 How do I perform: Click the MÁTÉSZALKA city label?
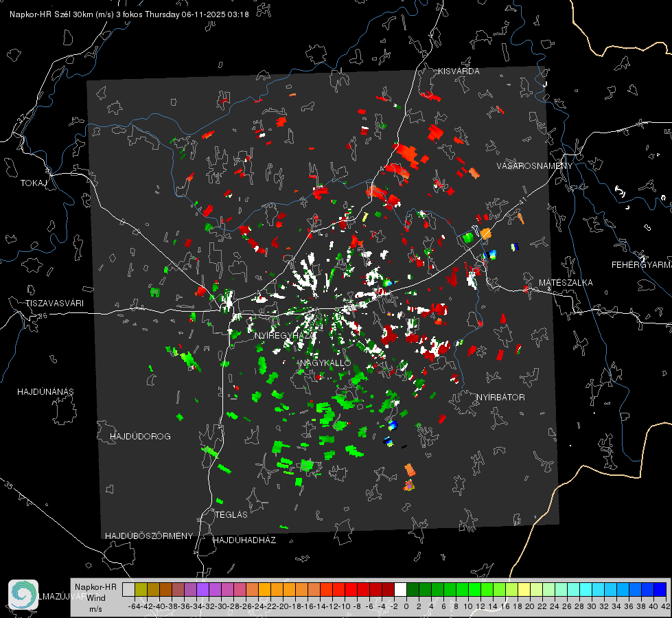[566, 283]
